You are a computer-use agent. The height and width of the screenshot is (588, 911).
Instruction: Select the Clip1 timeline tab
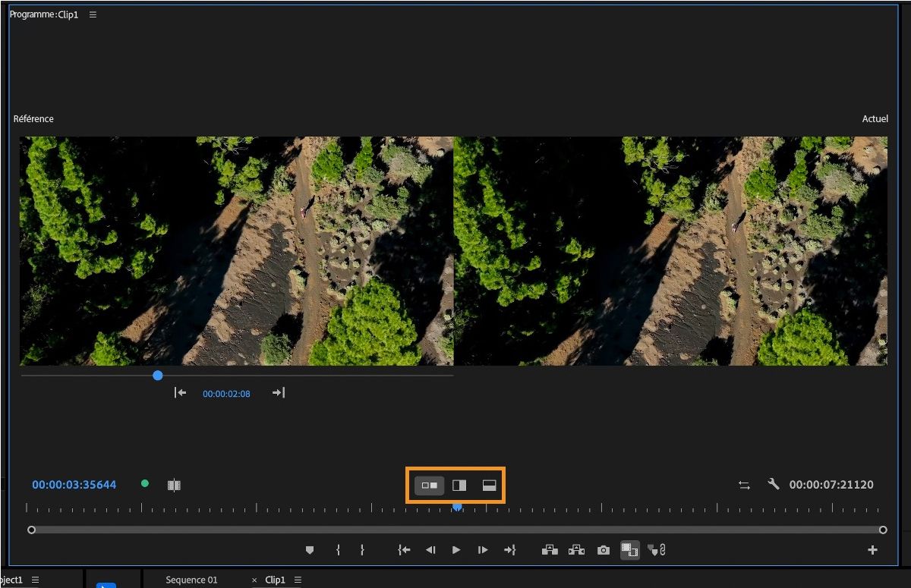(276, 579)
